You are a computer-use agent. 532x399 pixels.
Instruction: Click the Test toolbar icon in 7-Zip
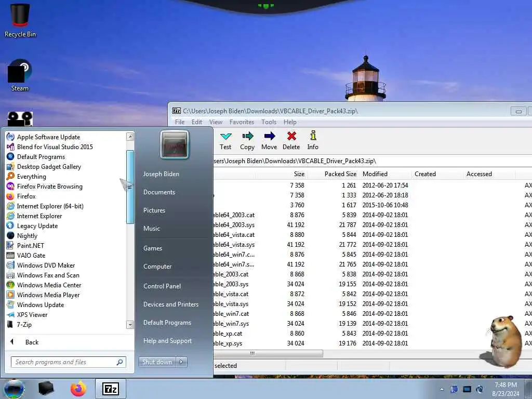click(x=225, y=137)
